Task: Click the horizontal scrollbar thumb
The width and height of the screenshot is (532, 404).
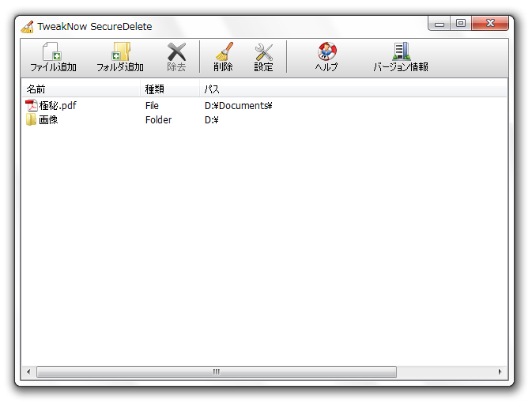Action: tap(217, 372)
